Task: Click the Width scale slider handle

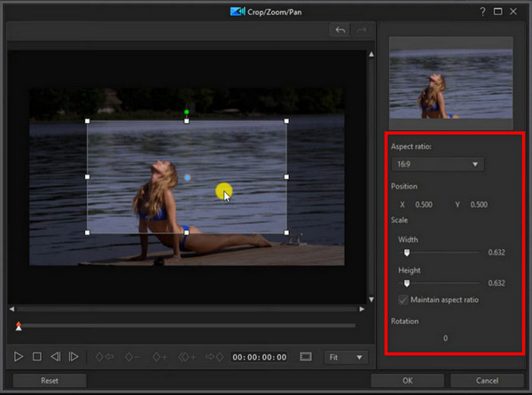Action: (406, 252)
